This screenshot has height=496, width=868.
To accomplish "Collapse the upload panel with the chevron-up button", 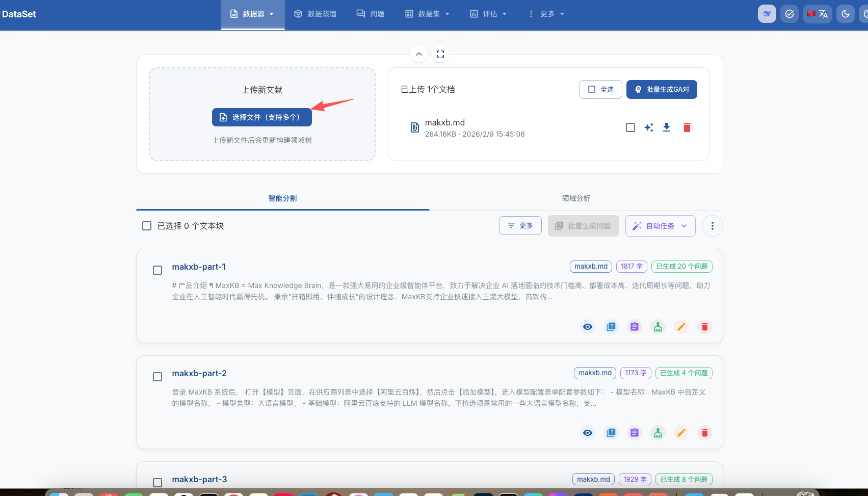I will [x=418, y=54].
